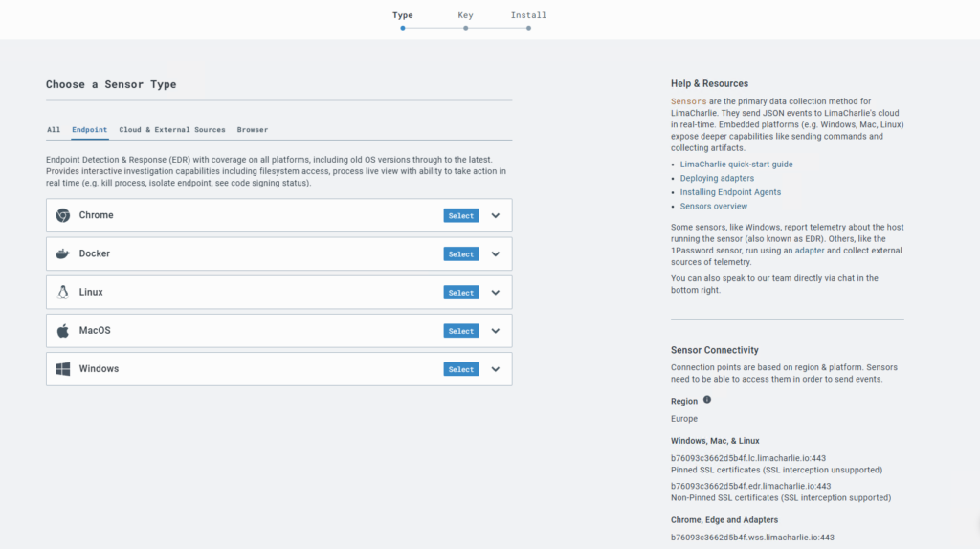Viewport: 980px width, 549px height.
Task: Click the Sensor Connectivity heading
Action: (714, 350)
